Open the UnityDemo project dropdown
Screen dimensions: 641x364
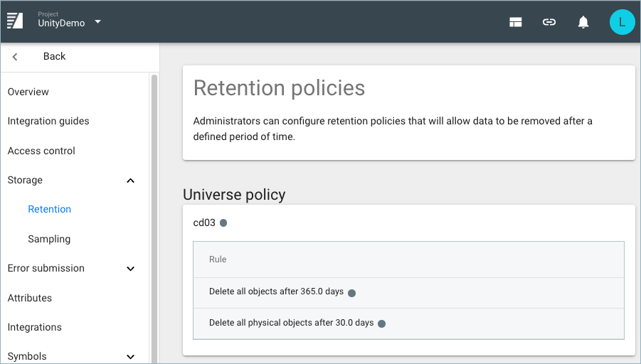(x=97, y=22)
